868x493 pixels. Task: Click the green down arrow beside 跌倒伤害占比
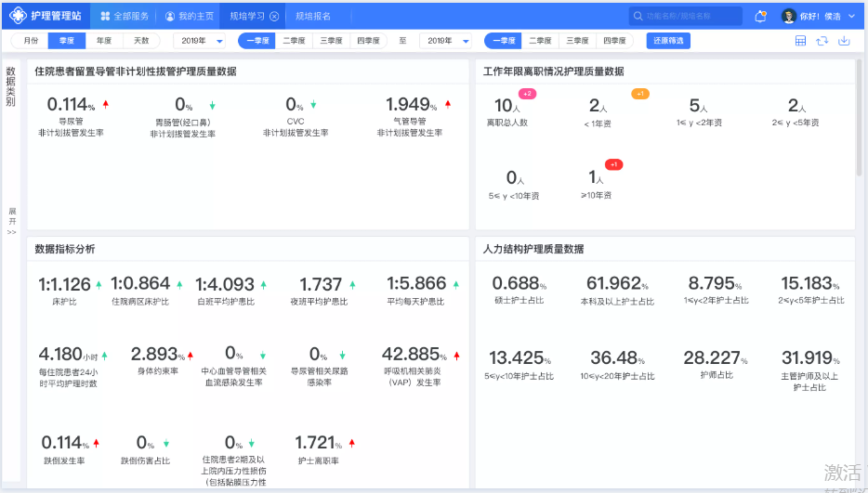166,444
